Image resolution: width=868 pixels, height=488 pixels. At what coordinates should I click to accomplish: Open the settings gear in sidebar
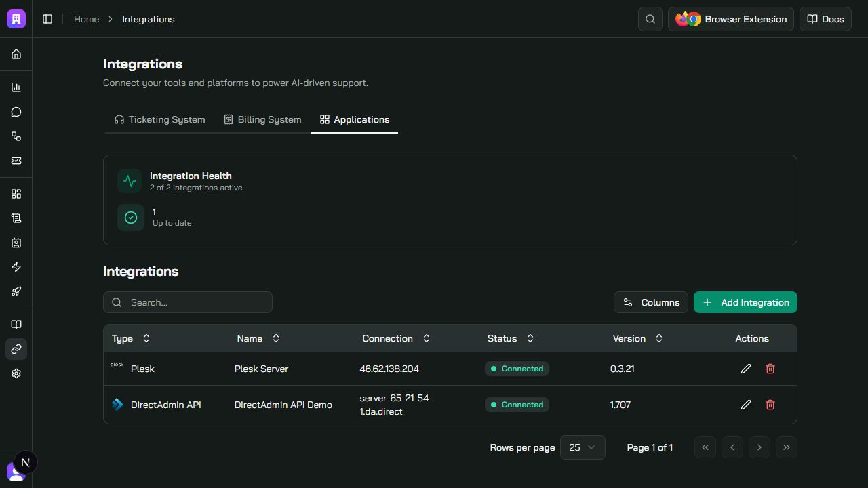[16, 373]
